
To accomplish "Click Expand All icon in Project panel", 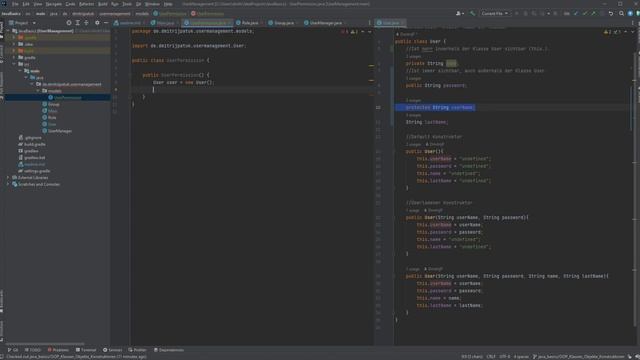I will click(x=78, y=23).
